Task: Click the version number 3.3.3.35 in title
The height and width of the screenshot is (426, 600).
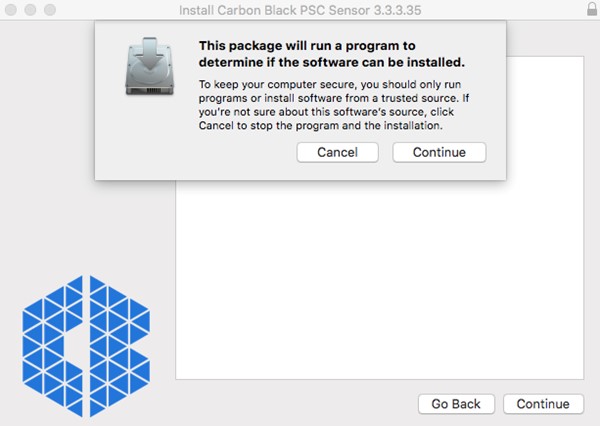Action: [396, 10]
